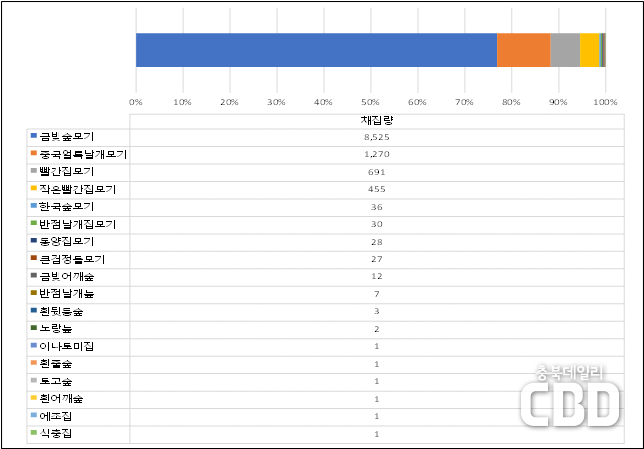Image resolution: width=644 pixels, height=449 pixels.
Task: Click the orange legend marker for 중국얼룩날개모기
Action: [34, 154]
